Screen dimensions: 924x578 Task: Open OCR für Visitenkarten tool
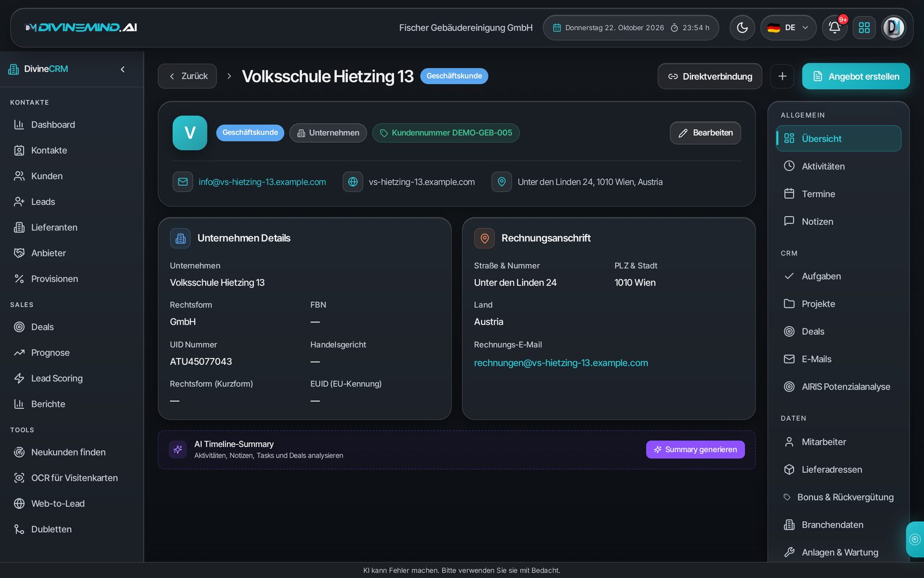coord(72,478)
